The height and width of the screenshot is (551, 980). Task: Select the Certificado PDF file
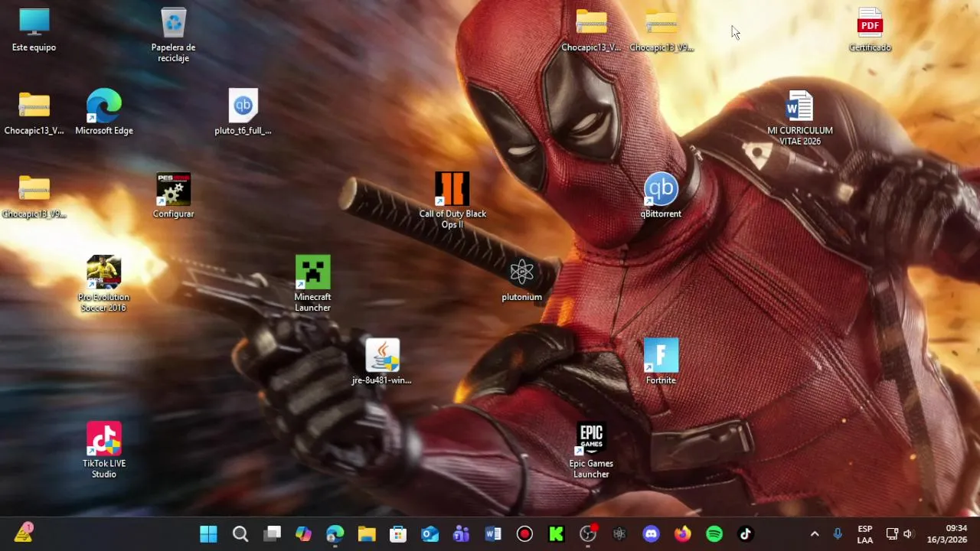coord(870,31)
